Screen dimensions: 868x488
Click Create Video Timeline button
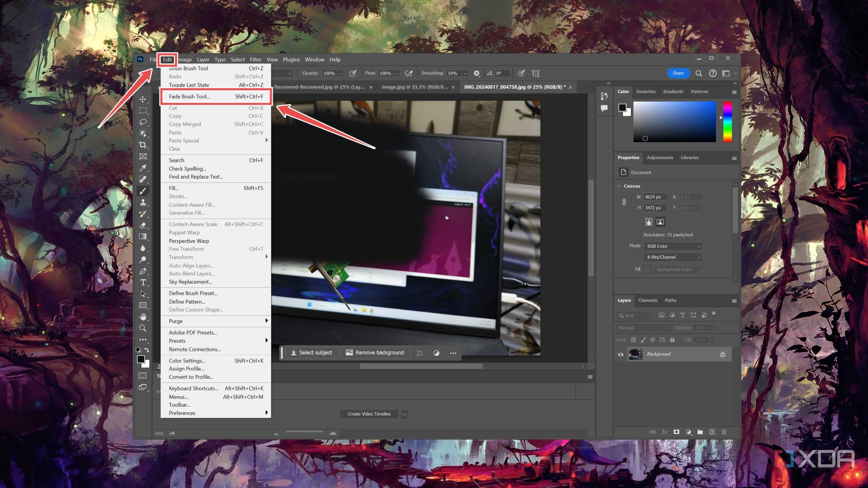click(369, 414)
